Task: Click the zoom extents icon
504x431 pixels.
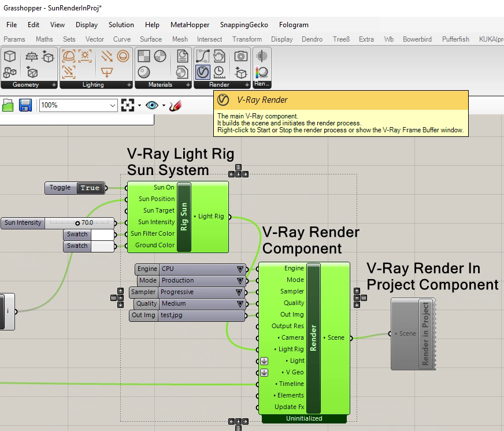Action: (x=128, y=105)
